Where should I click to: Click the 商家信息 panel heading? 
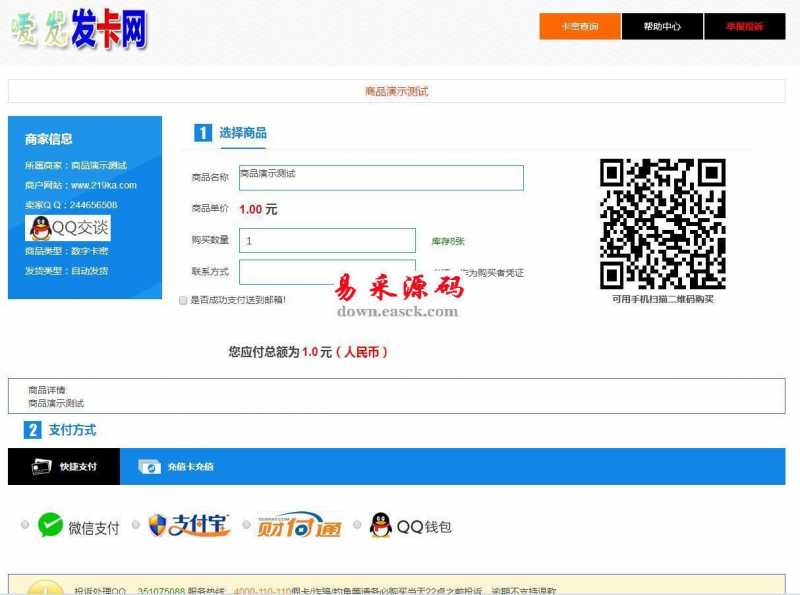click(x=48, y=139)
